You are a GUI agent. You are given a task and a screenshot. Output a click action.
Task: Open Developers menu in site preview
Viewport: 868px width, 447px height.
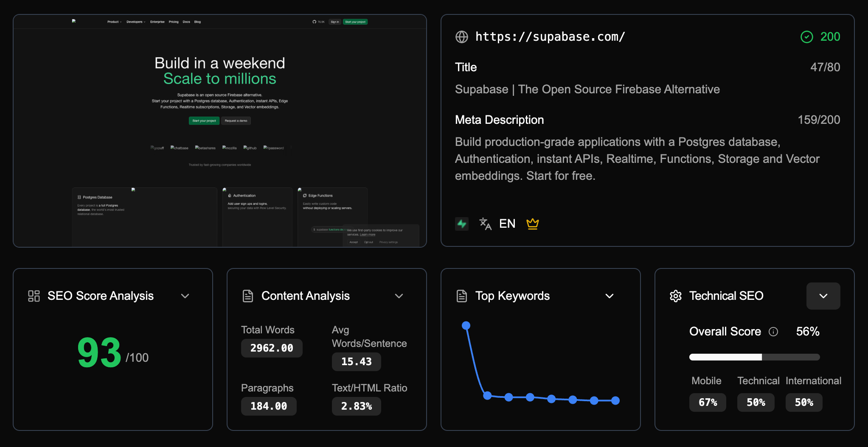pos(136,22)
